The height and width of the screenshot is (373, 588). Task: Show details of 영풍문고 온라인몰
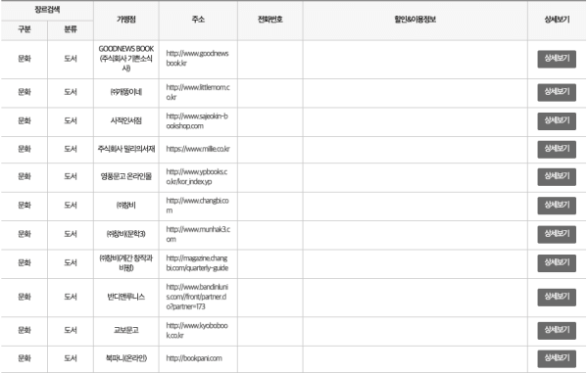[x=557, y=176]
